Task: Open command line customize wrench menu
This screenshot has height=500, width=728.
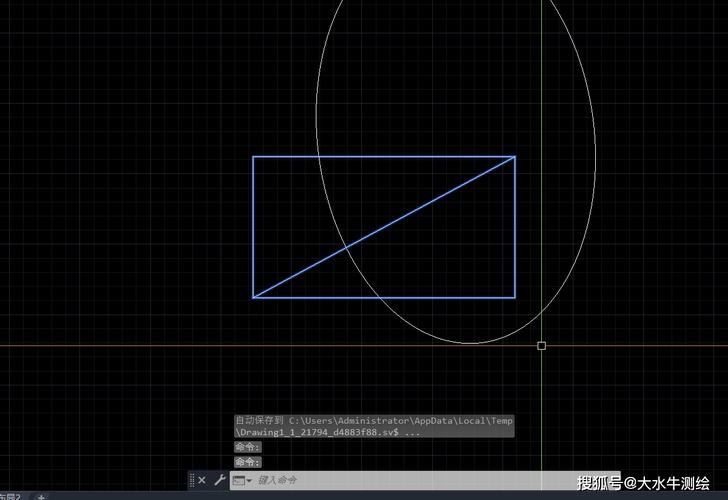Action: pos(219,480)
